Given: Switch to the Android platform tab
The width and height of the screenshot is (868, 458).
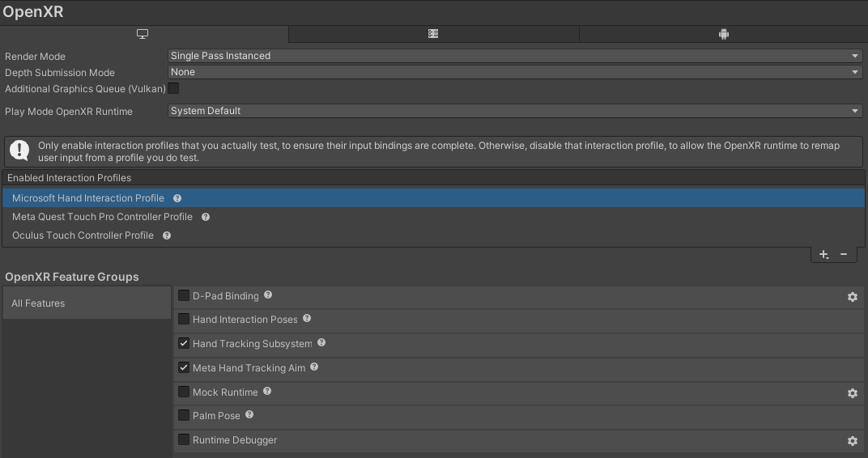Looking at the screenshot, I should coord(723,34).
